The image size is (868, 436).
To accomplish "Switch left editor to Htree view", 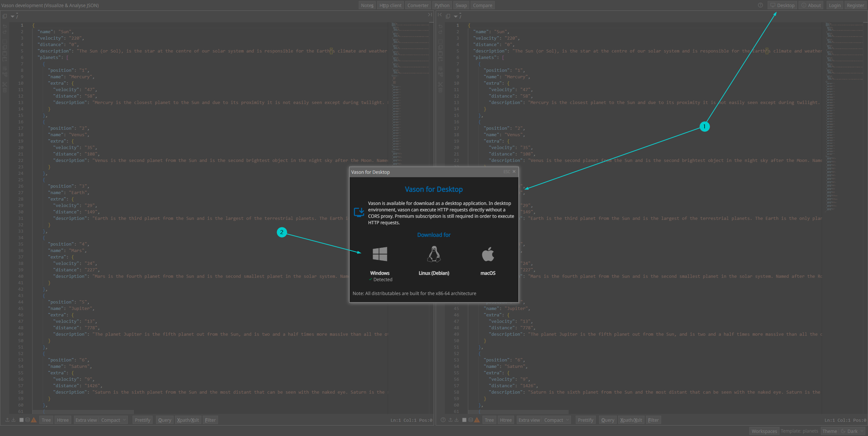I will coord(63,420).
